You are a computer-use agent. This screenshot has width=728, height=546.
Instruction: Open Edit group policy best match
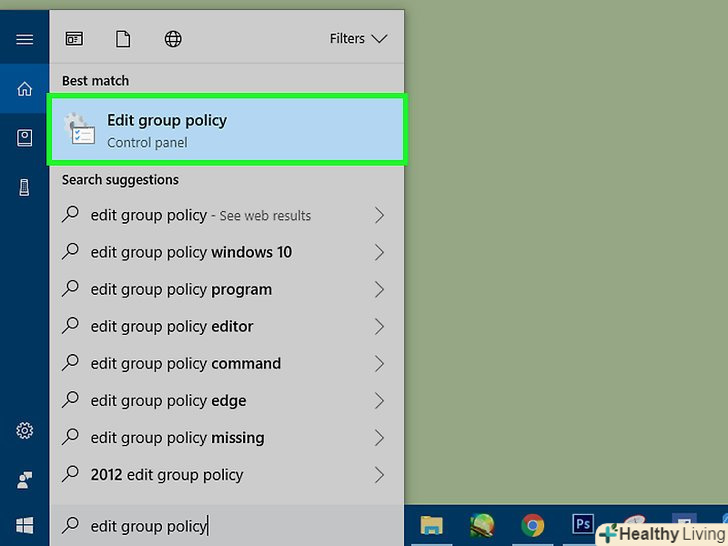pos(226,130)
